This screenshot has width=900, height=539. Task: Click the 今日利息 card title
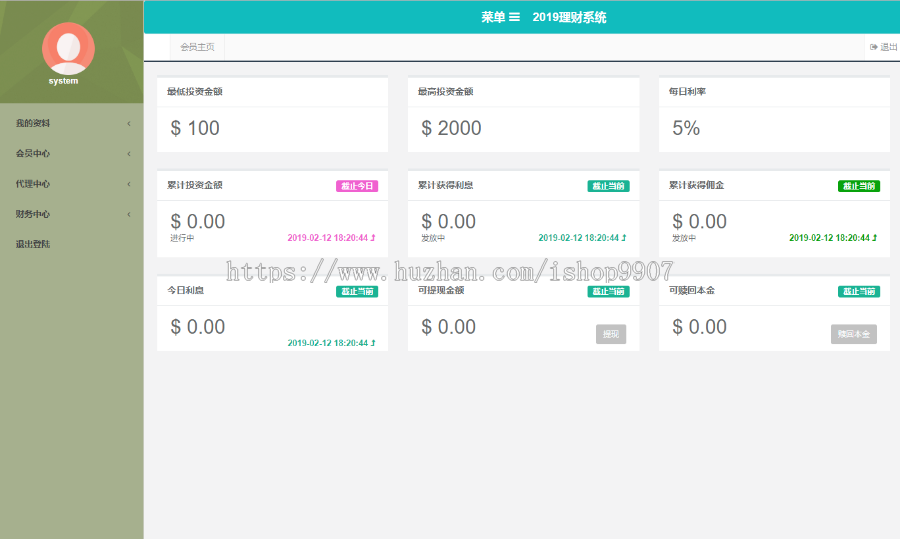[x=185, y=290]
